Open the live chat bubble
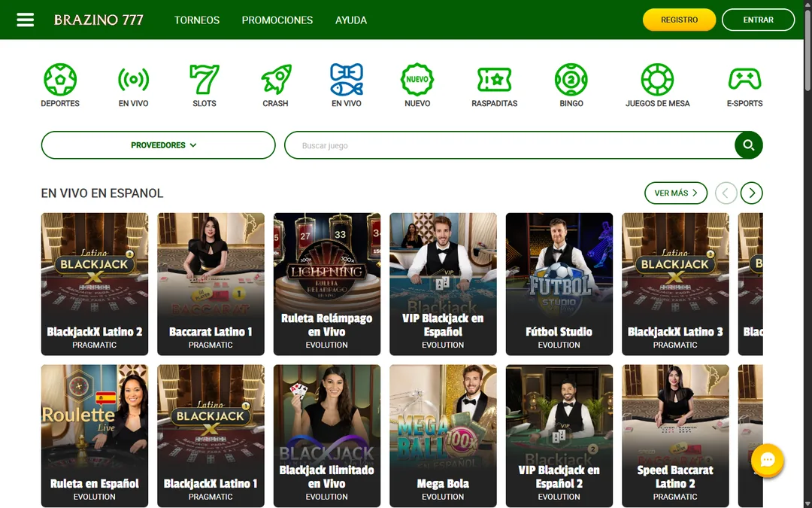Viewport: 812px width, 508px height. pos(767,460)
